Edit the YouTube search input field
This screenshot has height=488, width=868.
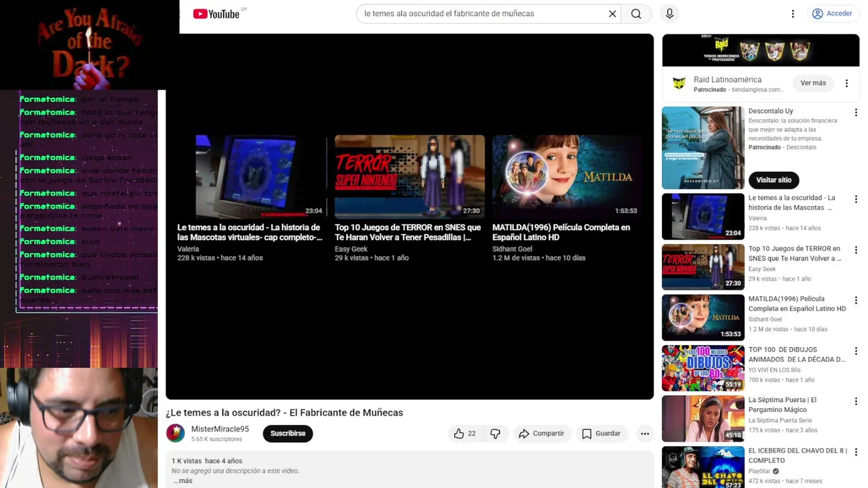[x=481, y=14]
